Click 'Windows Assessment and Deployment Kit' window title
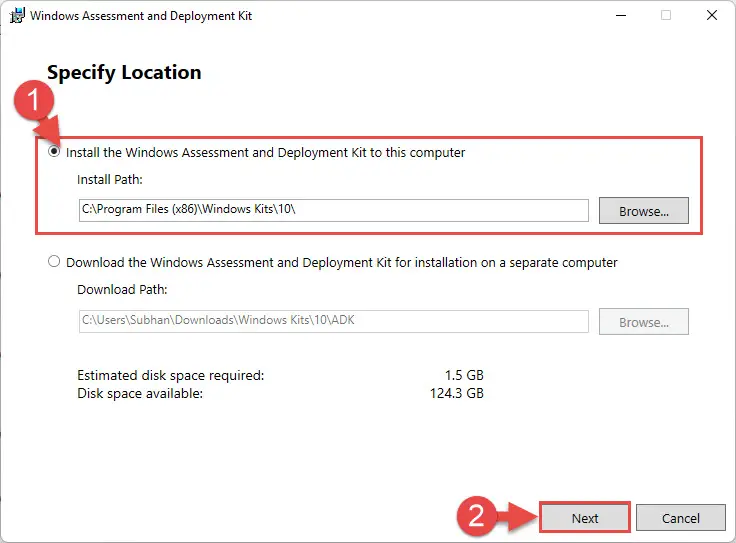 pos(141,16)
